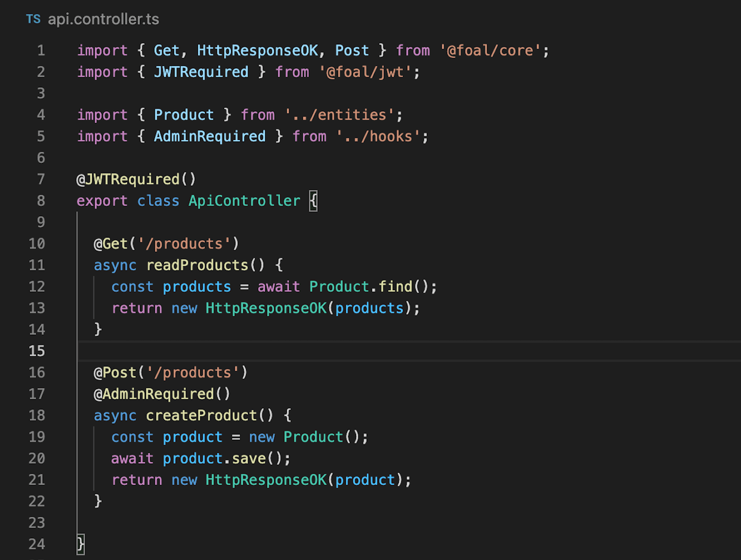Viewport: 741px width, 560px height.
Task: Click the readProducts method name
Action: 197,265
